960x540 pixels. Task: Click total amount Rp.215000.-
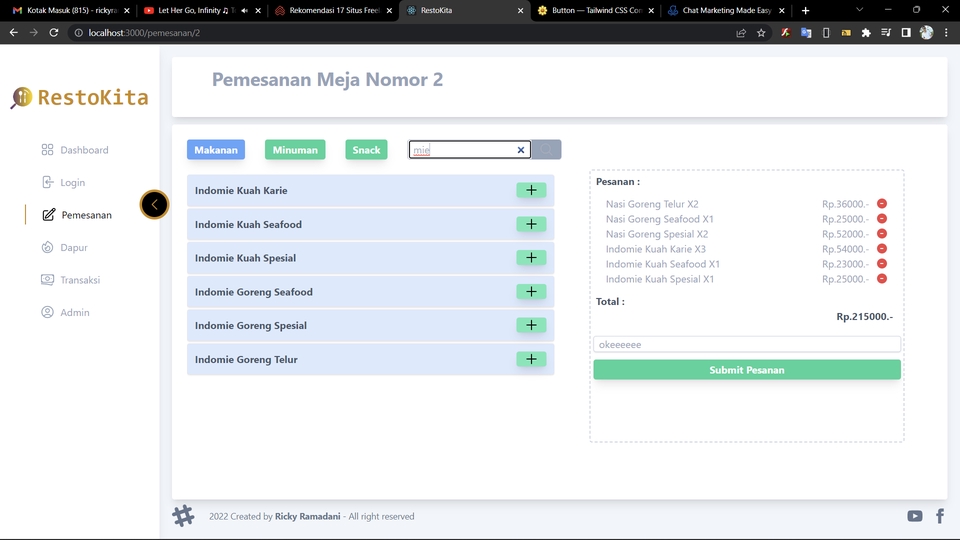point(864,317)
